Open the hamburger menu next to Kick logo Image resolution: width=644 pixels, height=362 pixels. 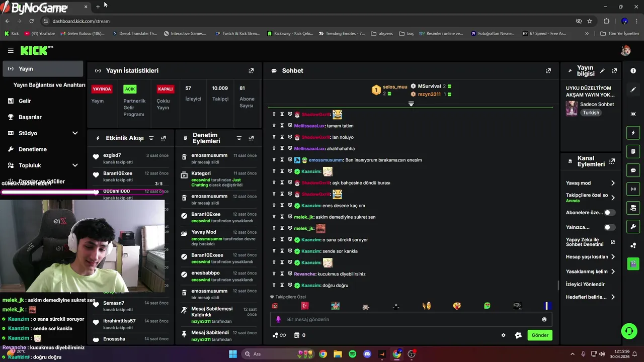11,51
